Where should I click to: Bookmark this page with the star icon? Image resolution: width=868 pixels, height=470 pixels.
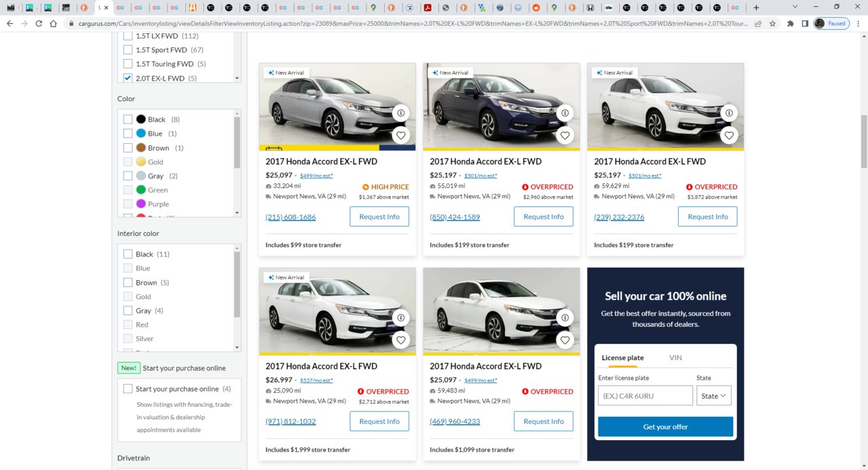(x=772, y=23)
